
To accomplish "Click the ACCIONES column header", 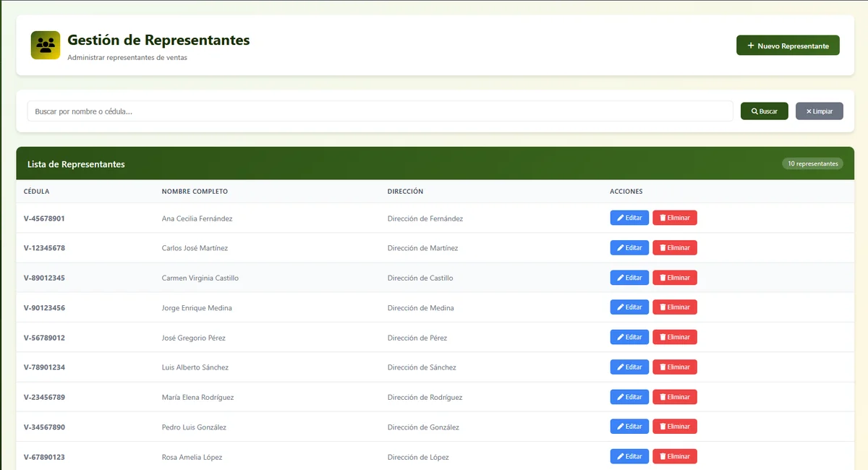I will pos(626,192).
